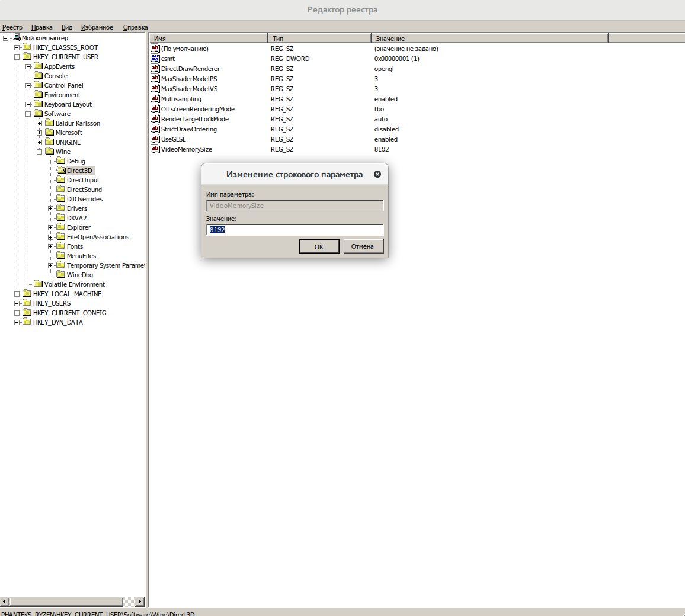Viewport: 685px width, 616px height.
Task: Select the 'opengl' value cell
Action: click(384, 69)
